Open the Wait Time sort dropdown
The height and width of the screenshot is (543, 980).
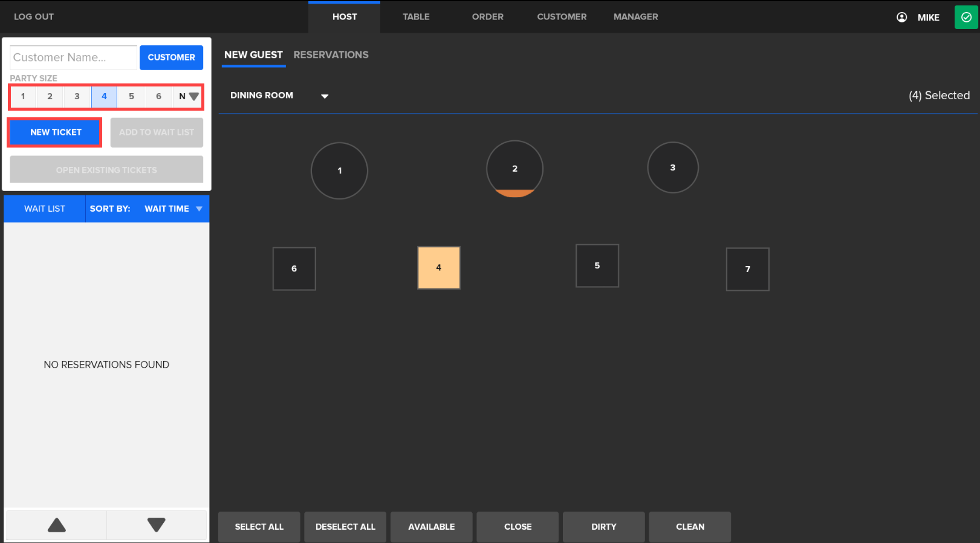click(x=173, y=209)
